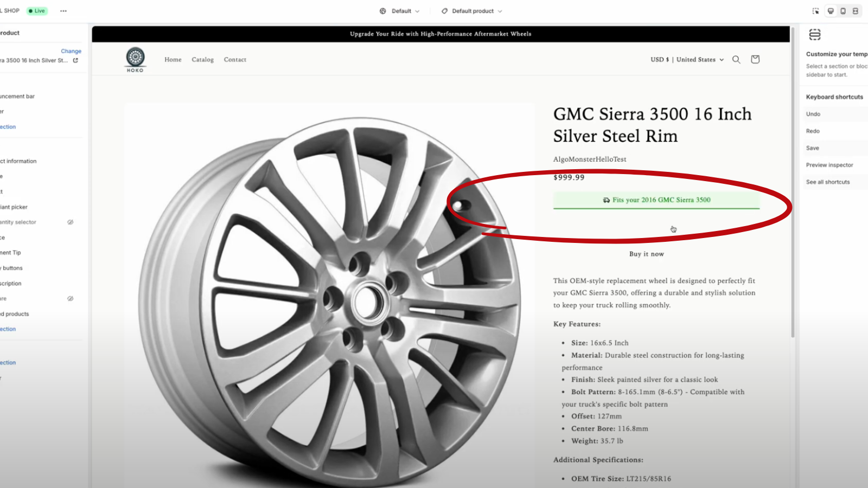Screen dimensions: 868x488
Task: Click the Preview inspector shortcut row
Action: point(835,165)
